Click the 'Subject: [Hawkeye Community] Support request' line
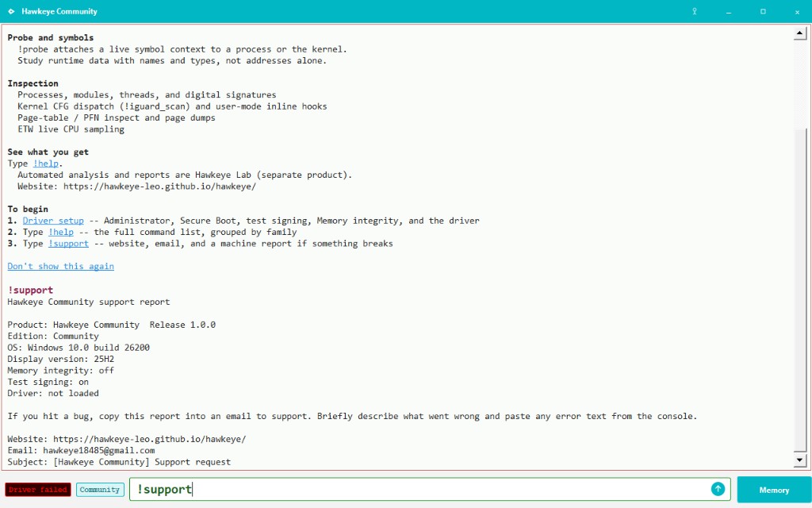This screenshot has width=812, height=508. [x=119, y=462]
